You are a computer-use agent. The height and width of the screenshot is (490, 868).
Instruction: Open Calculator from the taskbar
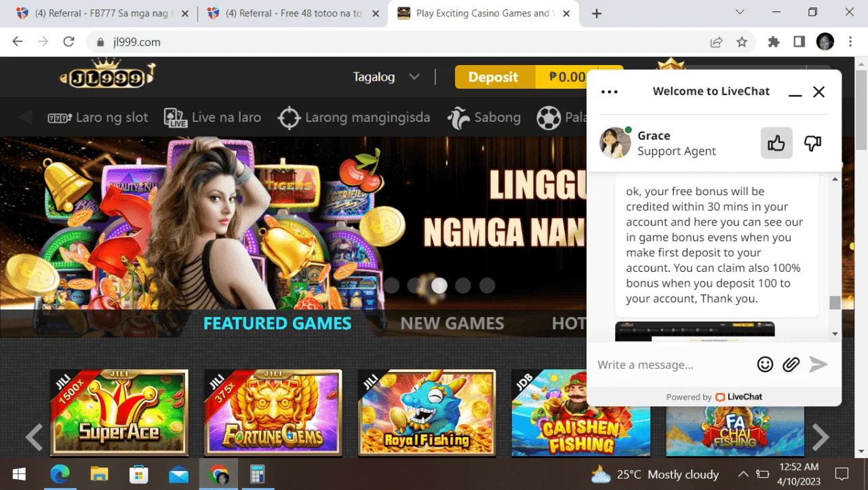coord(258,474)
